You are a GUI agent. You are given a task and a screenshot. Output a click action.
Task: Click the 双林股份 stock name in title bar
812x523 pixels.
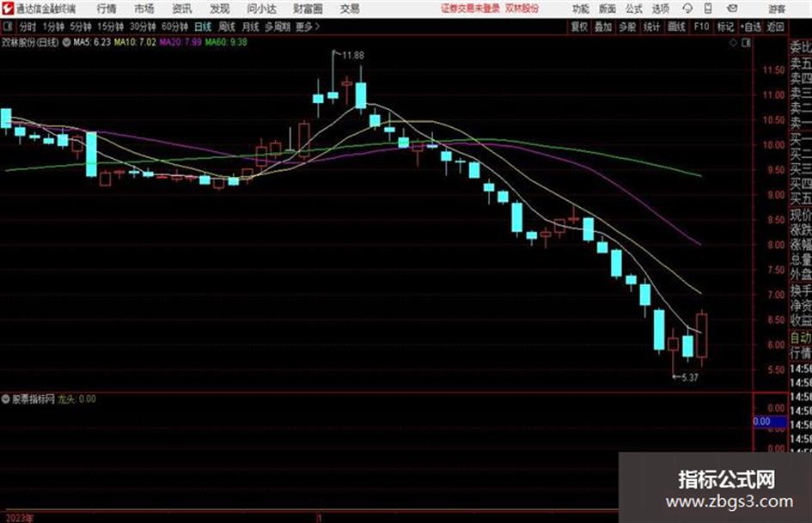tap(522, 9)
